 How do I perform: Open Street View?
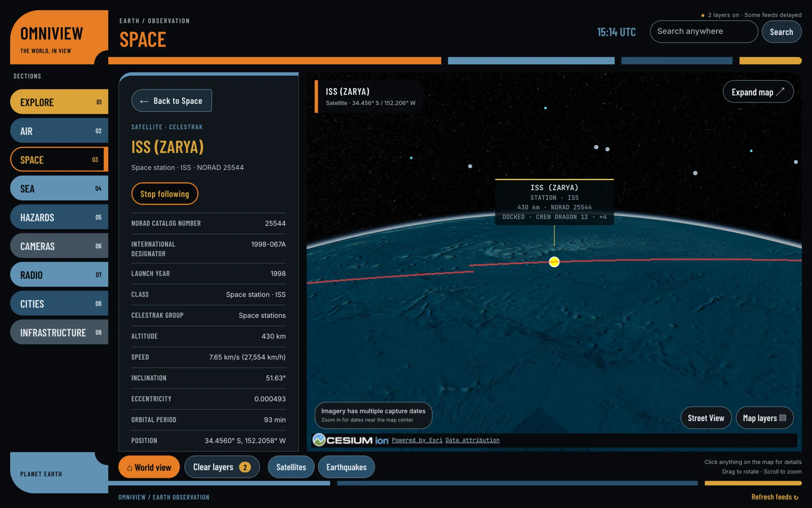click(x=706, y=418)
